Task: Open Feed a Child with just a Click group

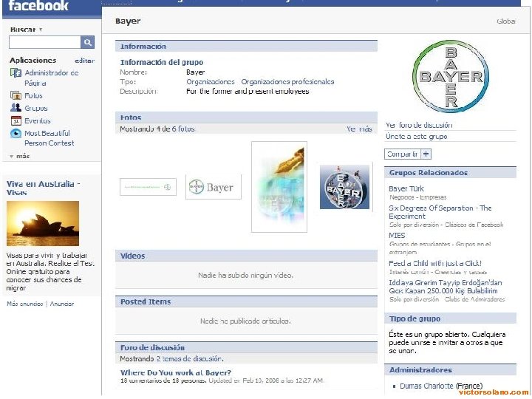Action: pos(435,263)
